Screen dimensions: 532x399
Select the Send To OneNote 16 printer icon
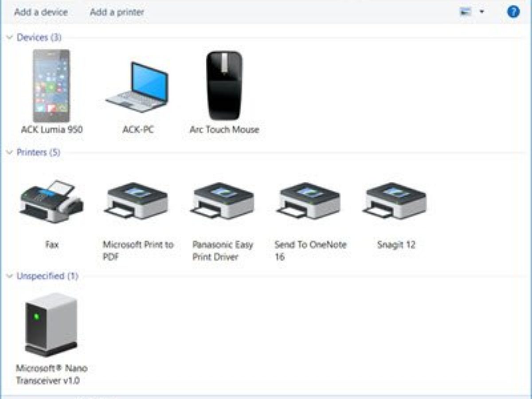click(x=309, y=201)
